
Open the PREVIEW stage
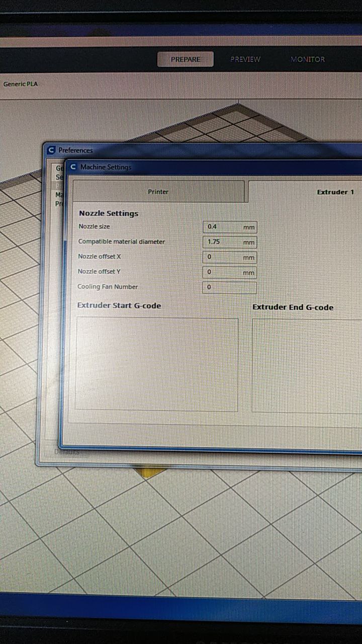pos(245,59)
